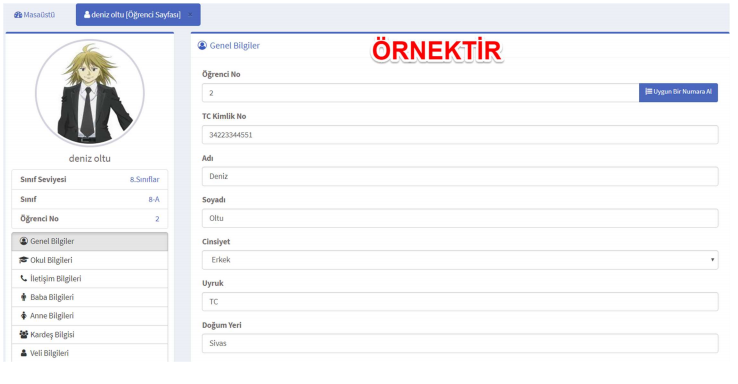Open İletişim Bilgileri section
Image resolution: width=738 pixels, height=384 pixels.
click(x=89, y=279)
